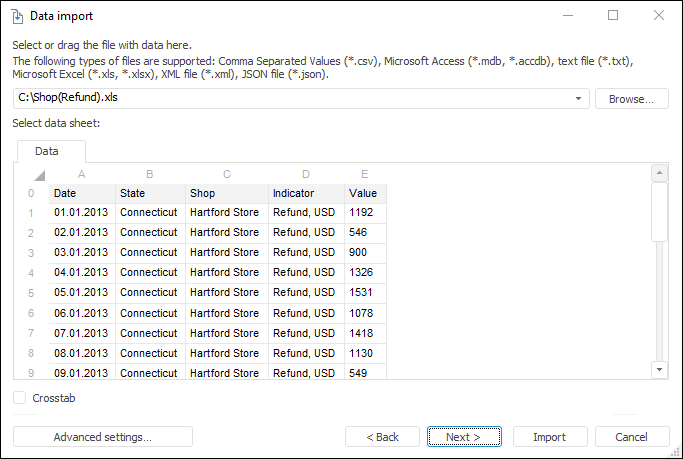
Task: Close the Data import dialog
Action: point(659,16)
